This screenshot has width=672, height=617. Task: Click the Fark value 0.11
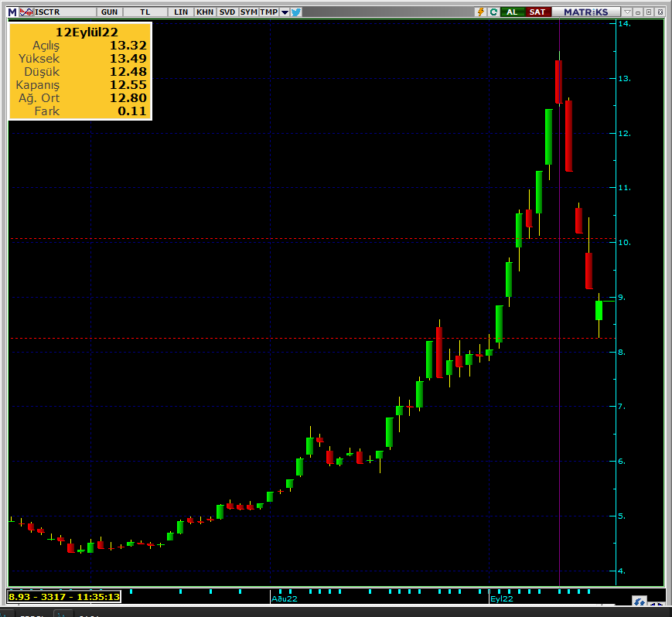pos(132,111)
